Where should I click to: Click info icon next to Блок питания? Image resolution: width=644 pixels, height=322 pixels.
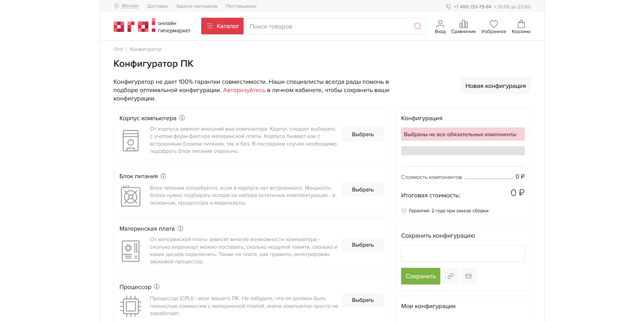coord(163,176)
